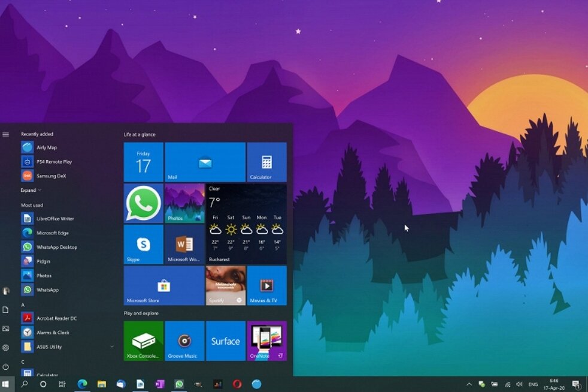Open the Action Center notifications icon

tap(575, 384)
